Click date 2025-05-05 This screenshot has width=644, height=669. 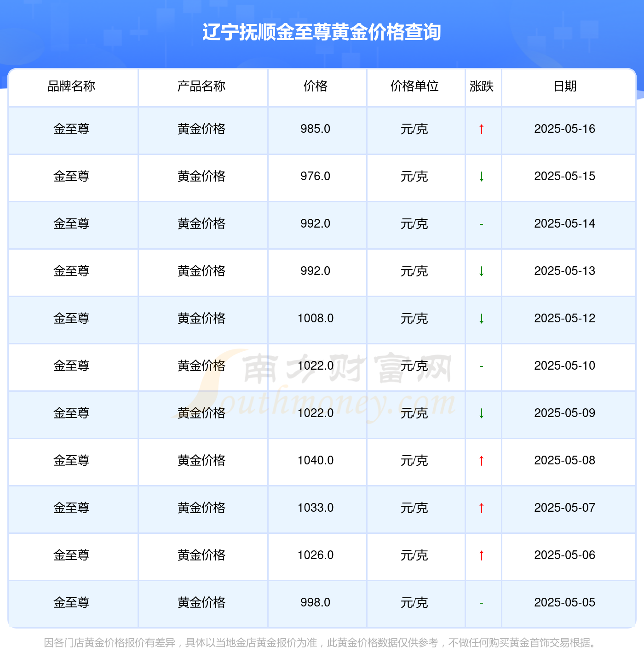click(x=565, y=603)
